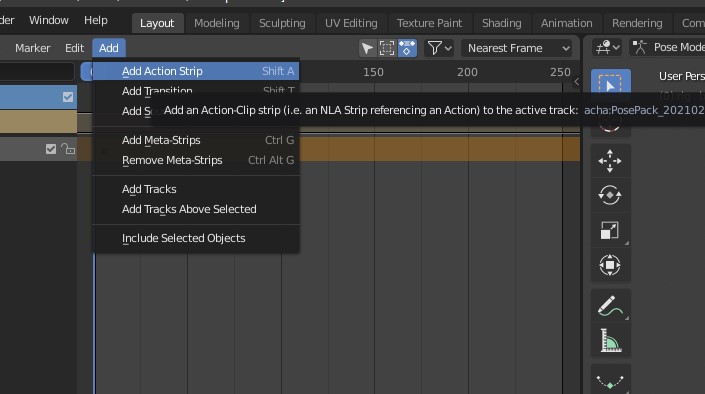
Task: Switch to the Sculpting workspace tab
Action: coord(282,23)
